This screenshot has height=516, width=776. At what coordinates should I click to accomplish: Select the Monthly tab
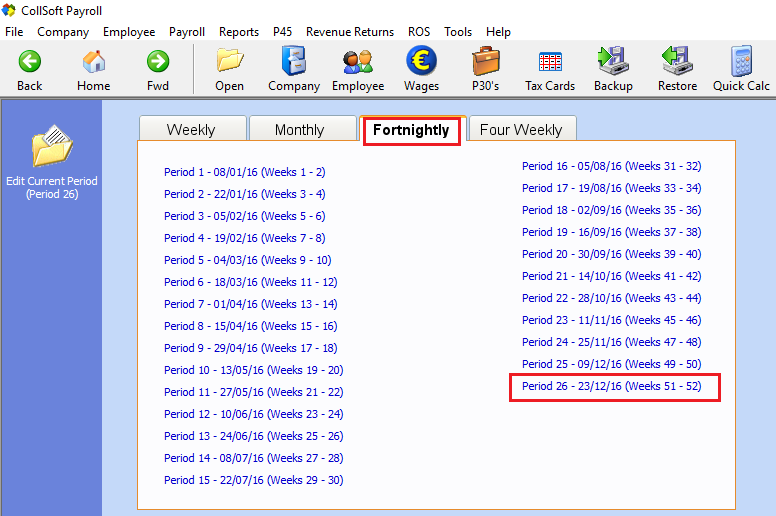pos(300,130)
